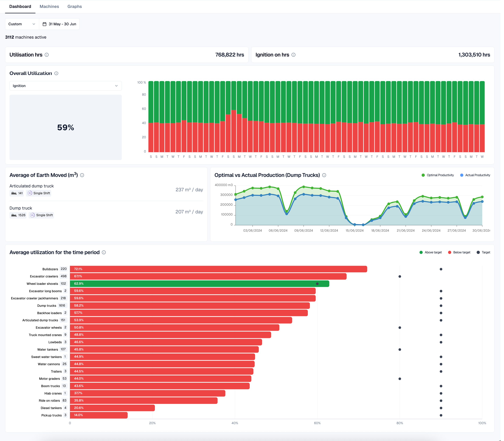This screenshot has height=441, width=504.
Task: Open the 31 May - 30 Jun date picker
Action: tap(62, 24)
